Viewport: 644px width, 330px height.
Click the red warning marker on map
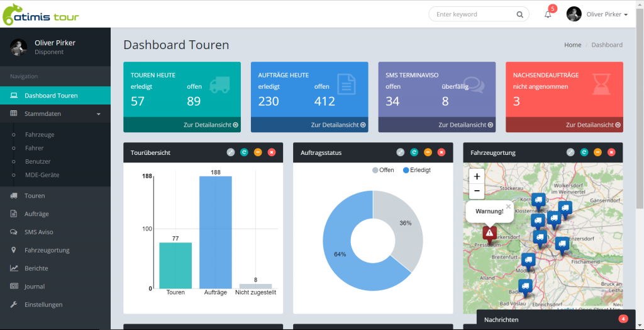(x=489, y=234)
